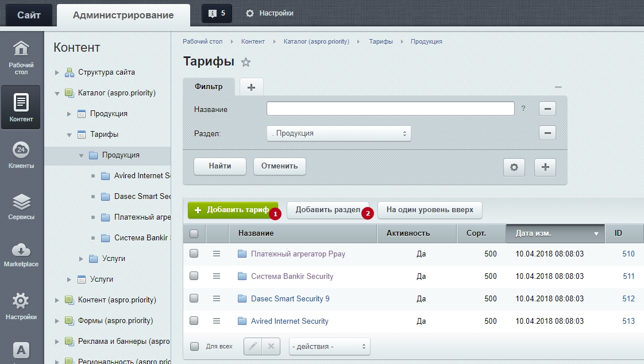Check the Dasec Smart Security 9 row checkbox
This screenshot has width=644, height=364.
pos(194,298)
